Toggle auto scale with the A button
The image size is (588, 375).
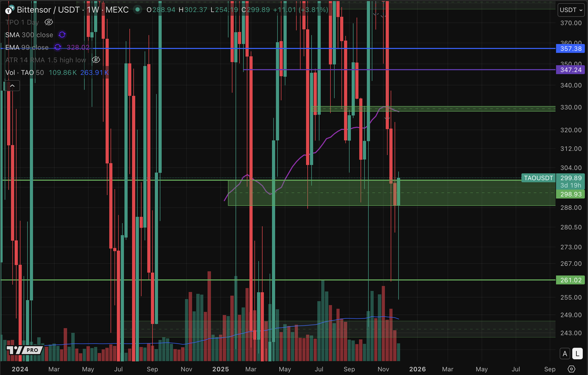[x=565, y=353]
